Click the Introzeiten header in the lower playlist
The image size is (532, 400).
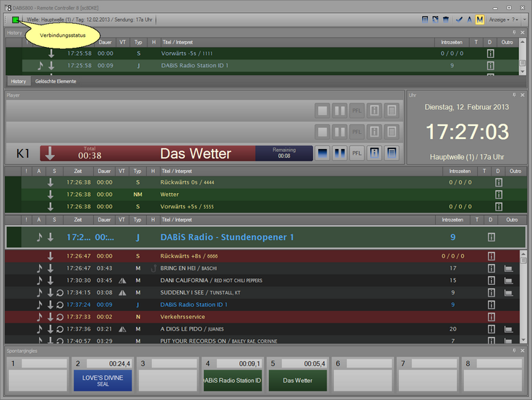(x=452, y=220)
